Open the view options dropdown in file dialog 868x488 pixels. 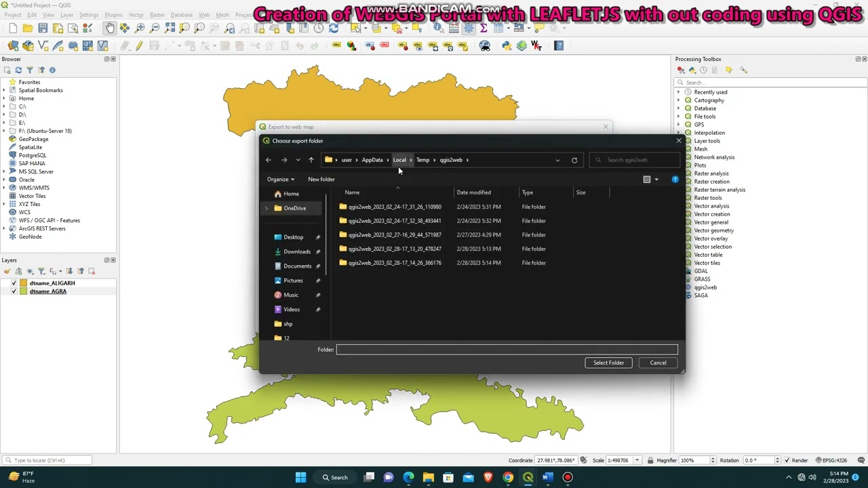tap(656, 179)
